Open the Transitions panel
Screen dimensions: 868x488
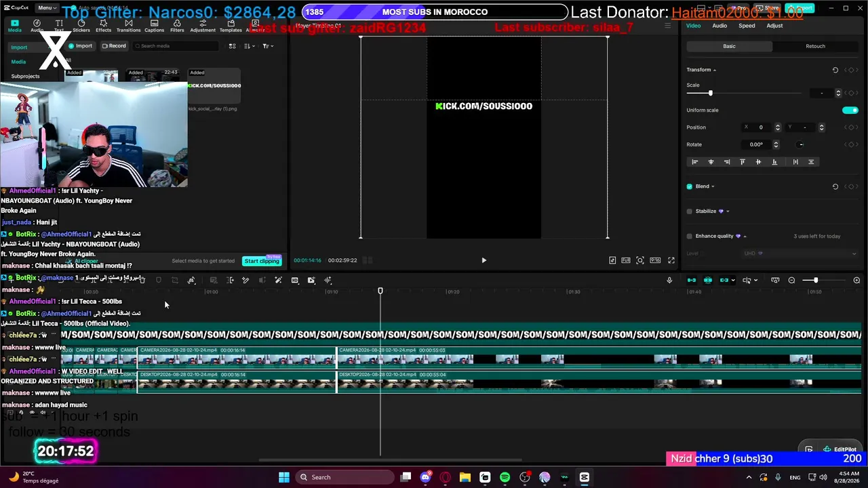[x=128, y=26]
